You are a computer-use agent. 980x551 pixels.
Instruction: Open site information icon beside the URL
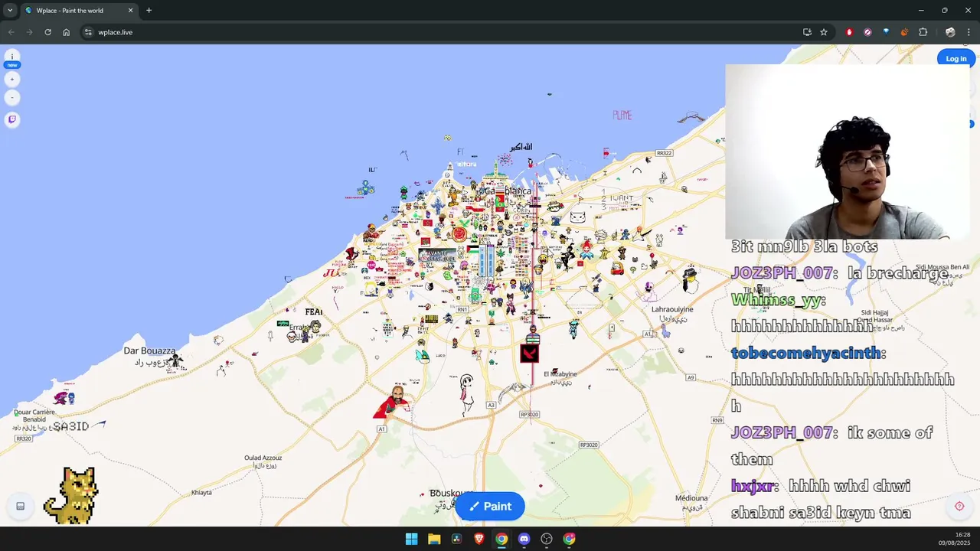point(88,32)
